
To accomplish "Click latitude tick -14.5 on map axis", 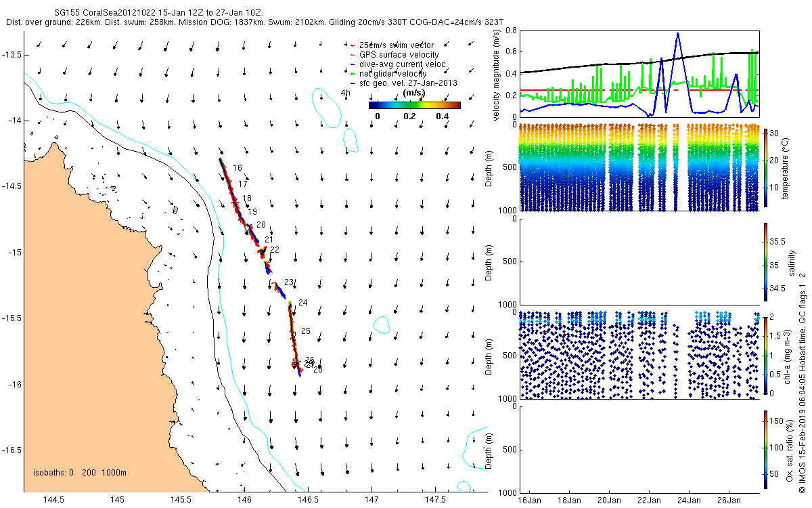I will tap(13, 186).
